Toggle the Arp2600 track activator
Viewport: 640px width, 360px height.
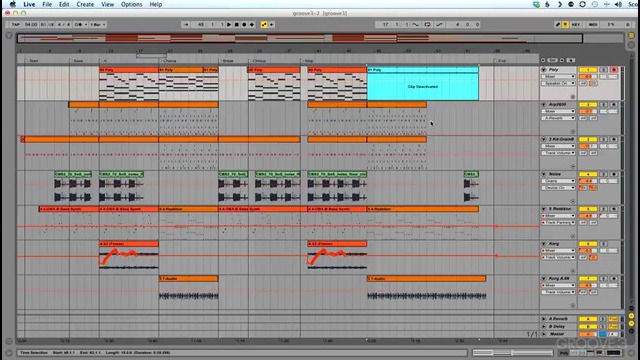(x=588, y=104)
